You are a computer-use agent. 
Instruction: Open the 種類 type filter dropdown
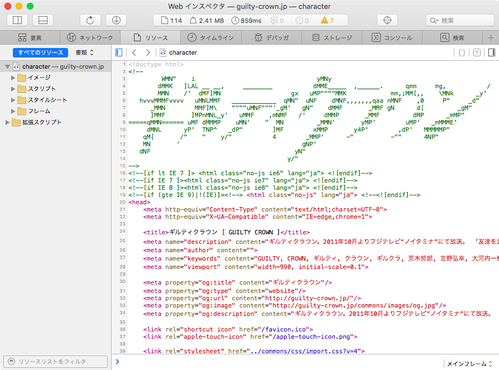click(85, 52)
